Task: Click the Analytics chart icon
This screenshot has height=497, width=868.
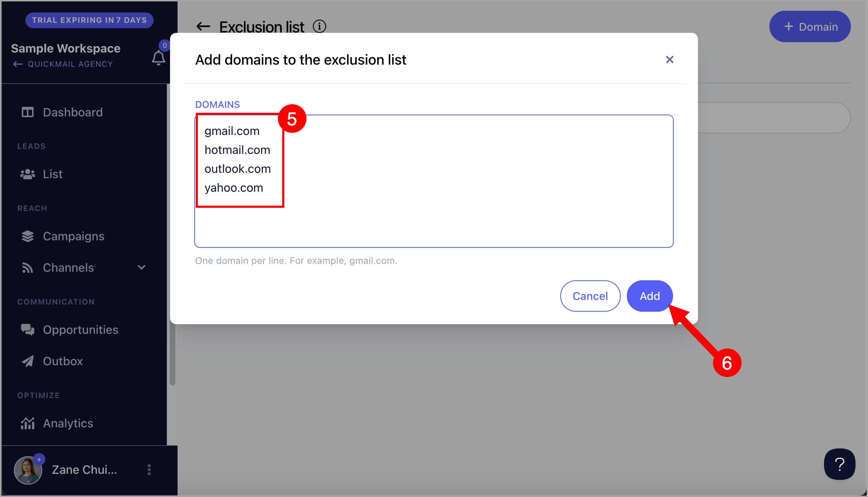Action: click(28, 423)
